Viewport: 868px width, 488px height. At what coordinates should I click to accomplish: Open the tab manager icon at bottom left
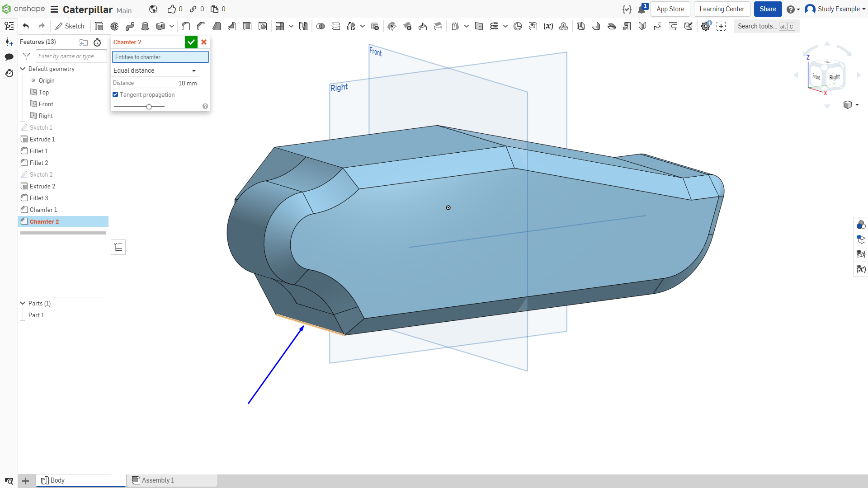pos(9,481)
